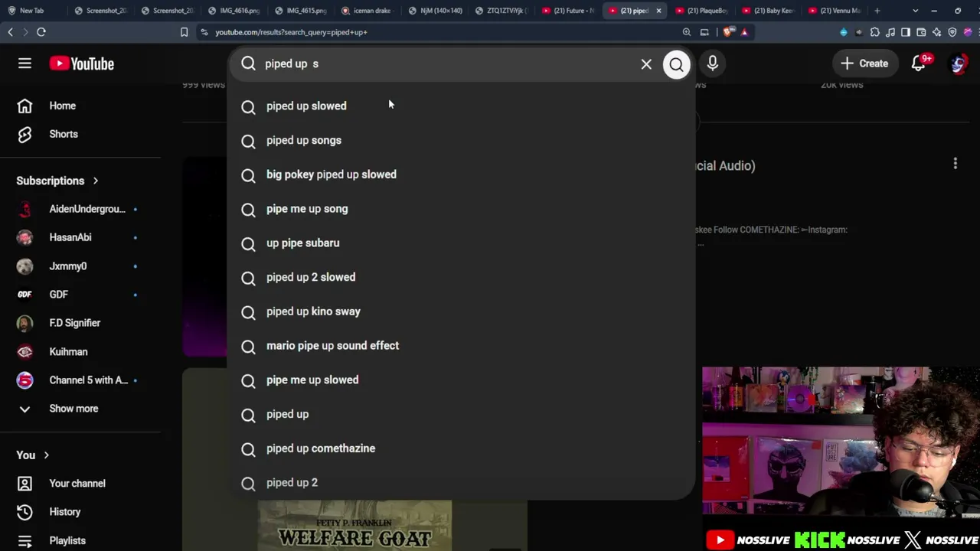Open the zoom magnifier in the address bar

click(x=687, y=32)
